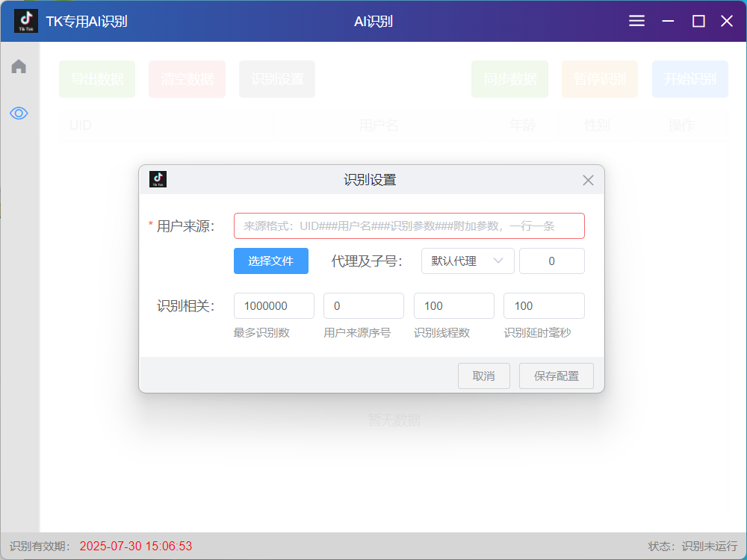This screenshot has width=747, height=560.
Task: Select the eye recognition sidebar icon
Action: [x=19, y=113]
